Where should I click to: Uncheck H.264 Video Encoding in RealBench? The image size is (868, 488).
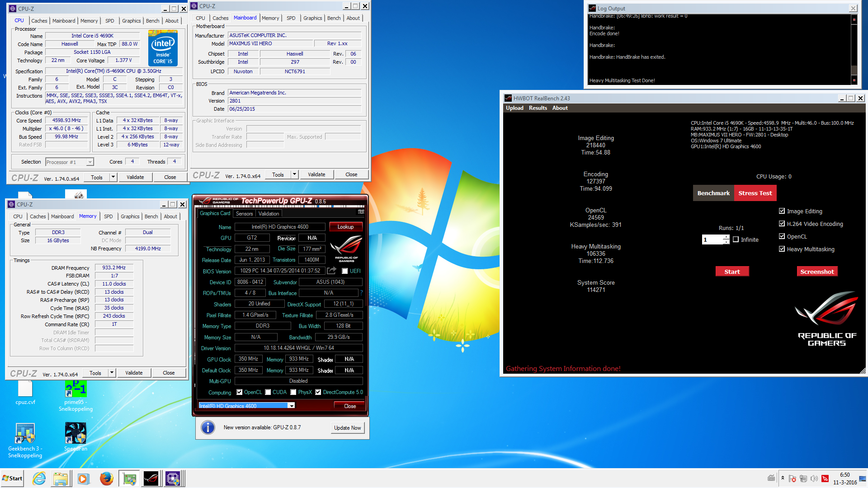pos(782,224)
